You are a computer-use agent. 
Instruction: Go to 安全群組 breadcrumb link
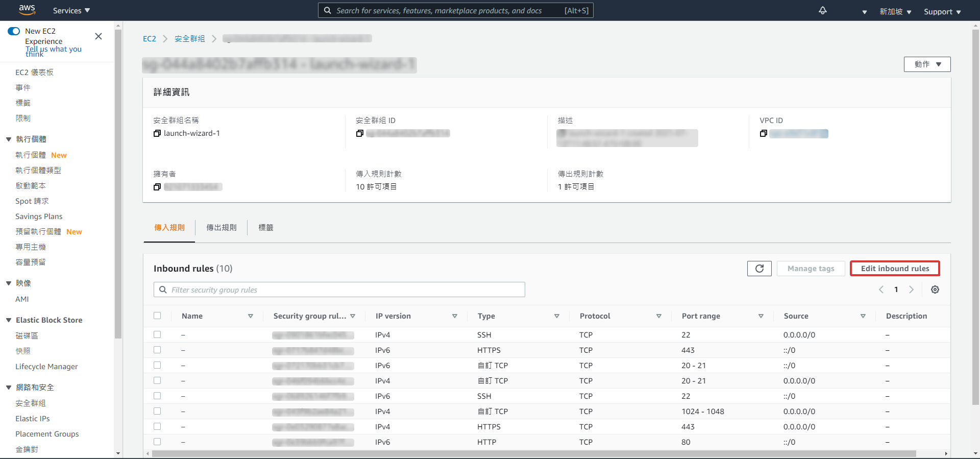[x=190, y=39]
